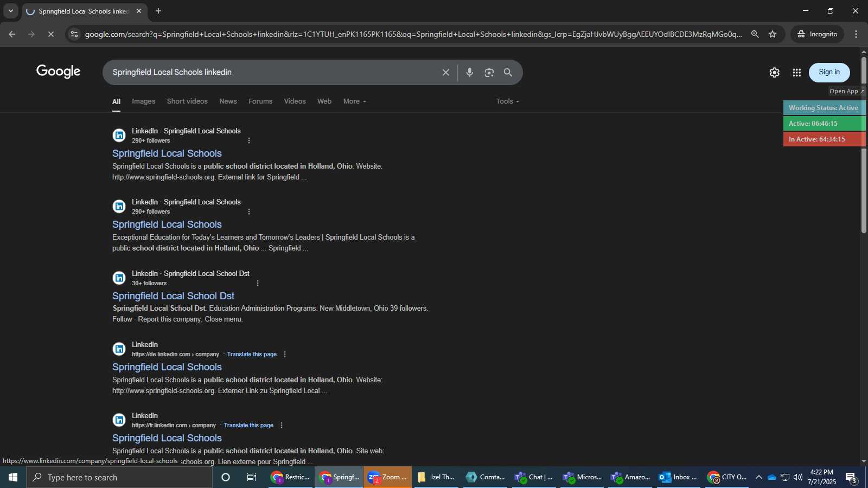
Task: Switch to Chat Teams taskbar item
Action: pyautogui.click(x=534, y=477)
